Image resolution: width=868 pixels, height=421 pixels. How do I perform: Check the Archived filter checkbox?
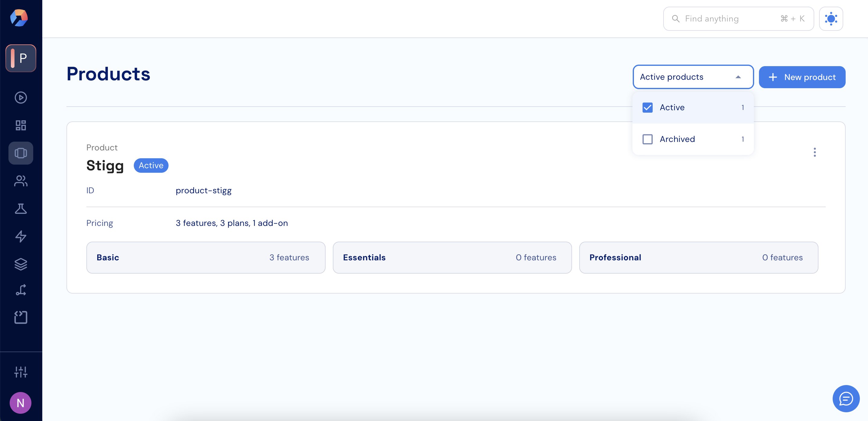coord(647,139)
